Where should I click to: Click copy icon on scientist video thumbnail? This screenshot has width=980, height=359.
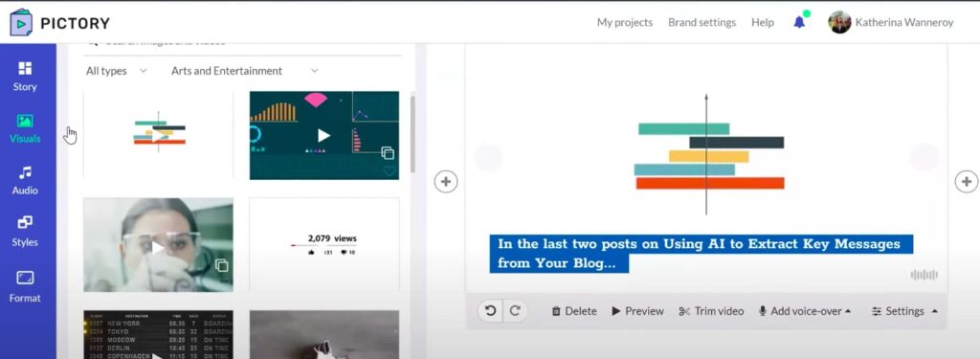click(x=221, y=265)
